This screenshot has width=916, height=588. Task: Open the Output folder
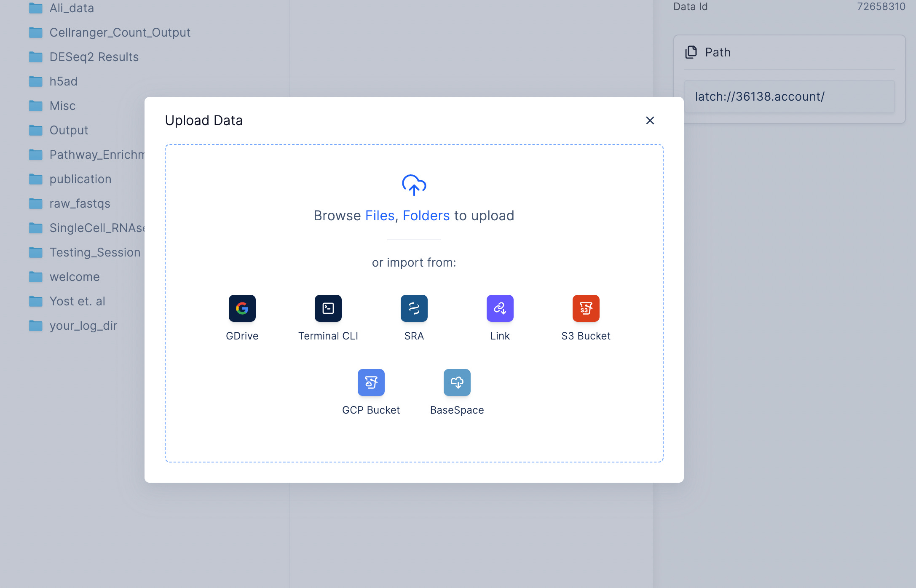point(59,130)
